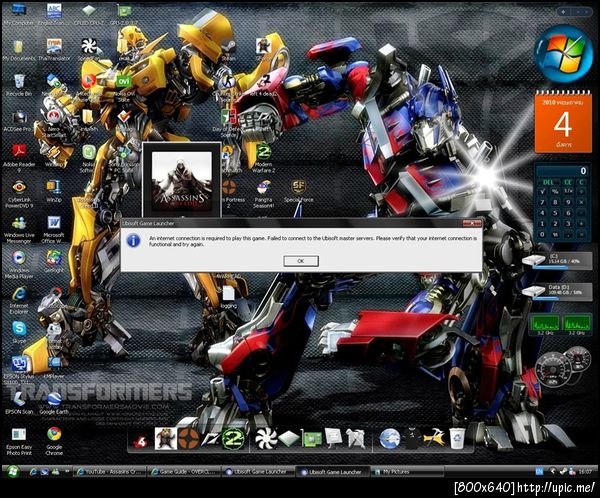600x498 pixels.
Task: Open Adobe Reader 9 desktop shortcut
Action: (19, 158)
